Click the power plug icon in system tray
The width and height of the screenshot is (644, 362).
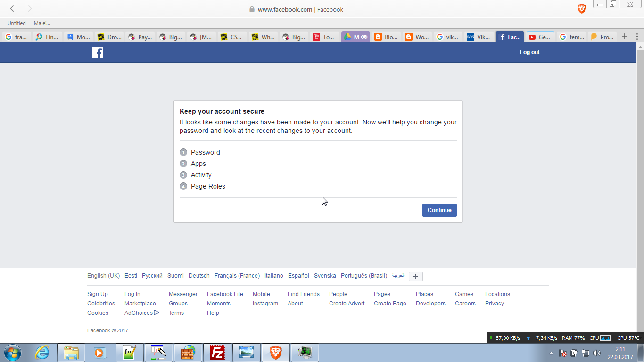pyautogui.click(x=574, y=353)
